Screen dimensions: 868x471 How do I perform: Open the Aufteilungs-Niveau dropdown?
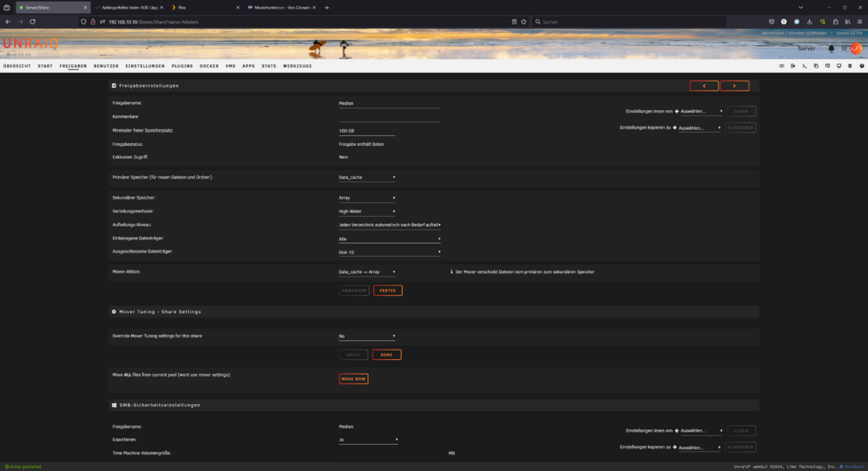point(390,225)
